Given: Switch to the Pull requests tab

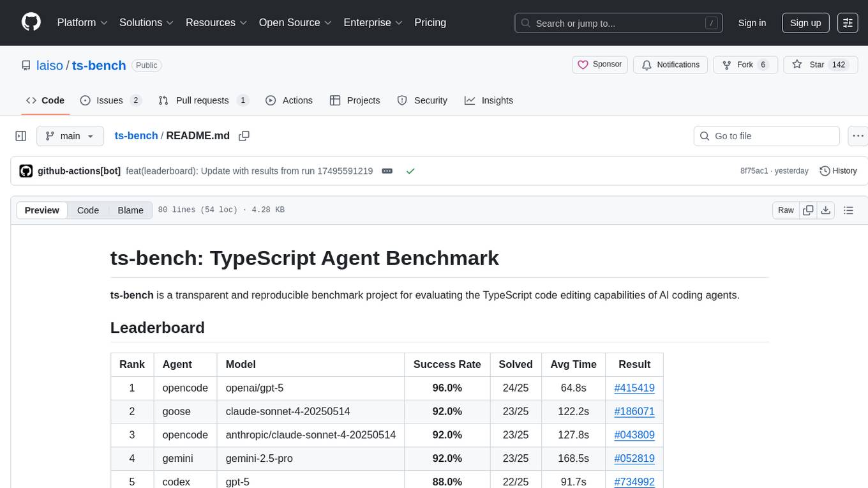Looking at the screenshot, I should [204, 100].
